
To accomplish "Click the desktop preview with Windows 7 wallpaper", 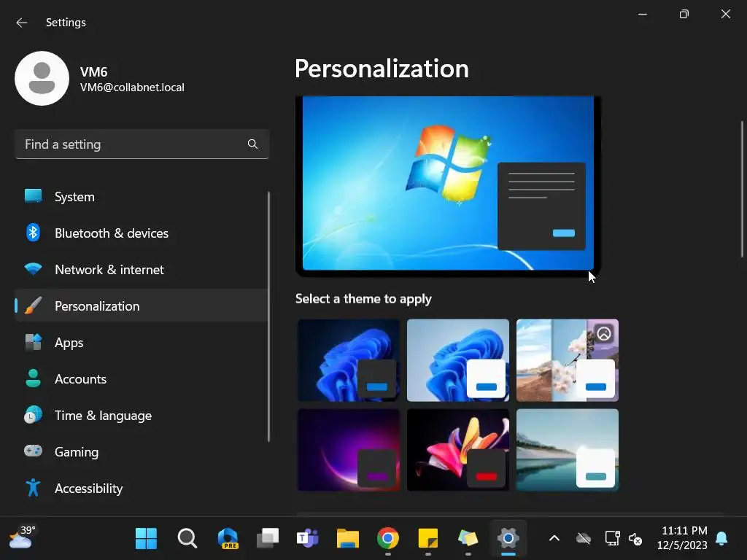I will 449,186.
